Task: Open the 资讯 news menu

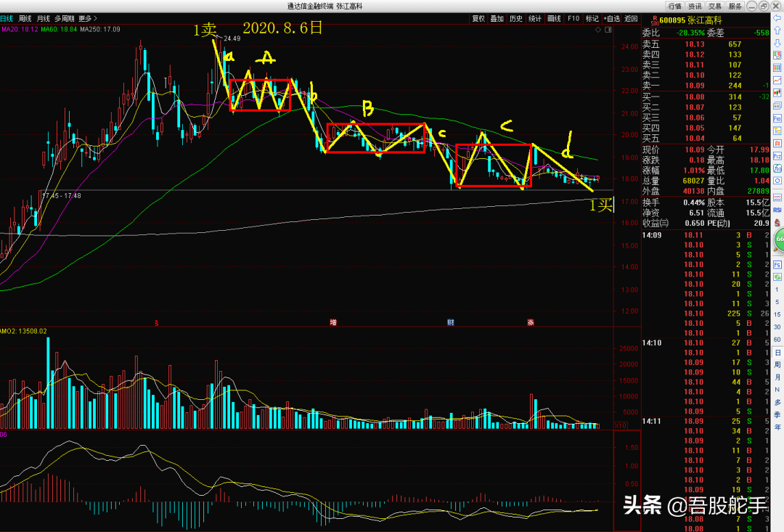Action: (x=695, y=6)
